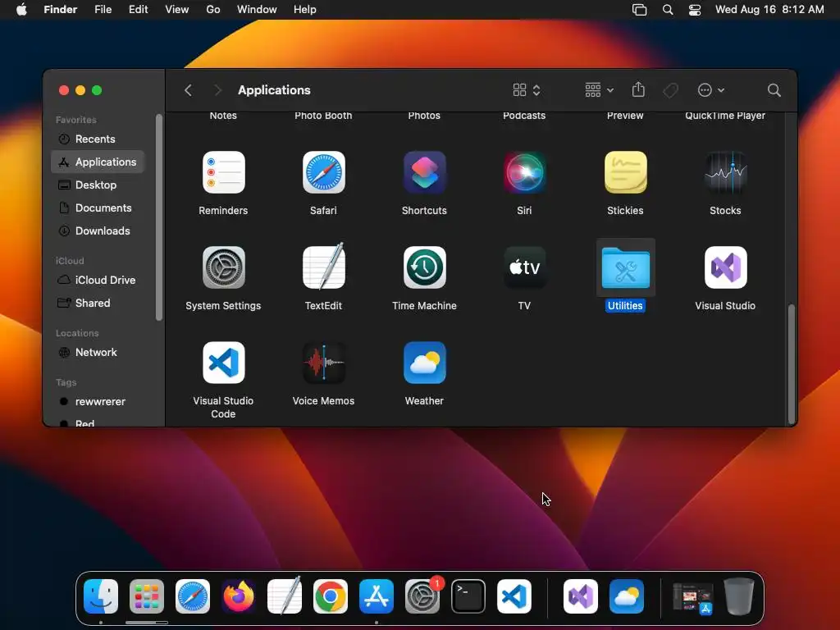Open Desktop in the sidebar
The height and width of the screenshot is (630, 840).
(98, 185)
